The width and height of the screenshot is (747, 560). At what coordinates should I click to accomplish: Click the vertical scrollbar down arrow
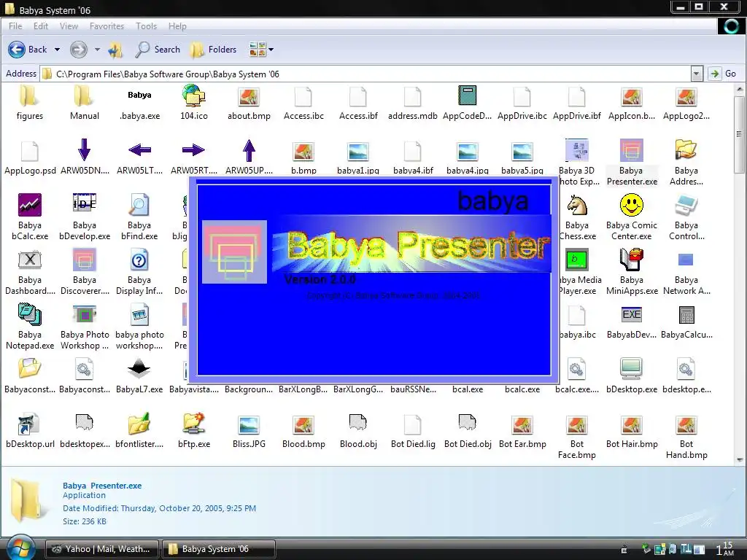(740, 460)
